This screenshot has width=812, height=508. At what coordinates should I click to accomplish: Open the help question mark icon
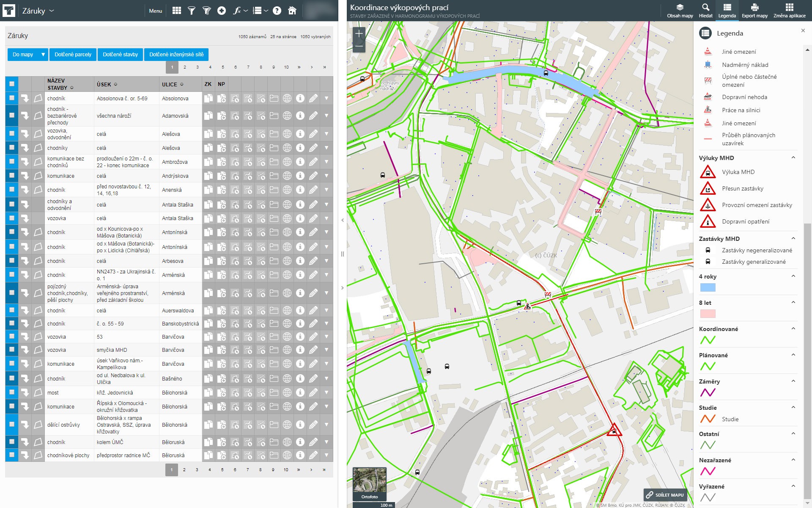tap(277, 11)
